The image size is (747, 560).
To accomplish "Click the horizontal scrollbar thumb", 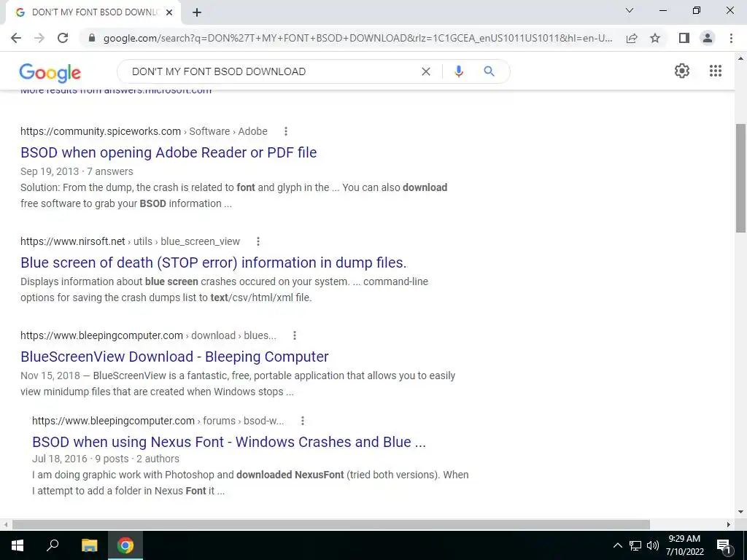I will point(331,524).
